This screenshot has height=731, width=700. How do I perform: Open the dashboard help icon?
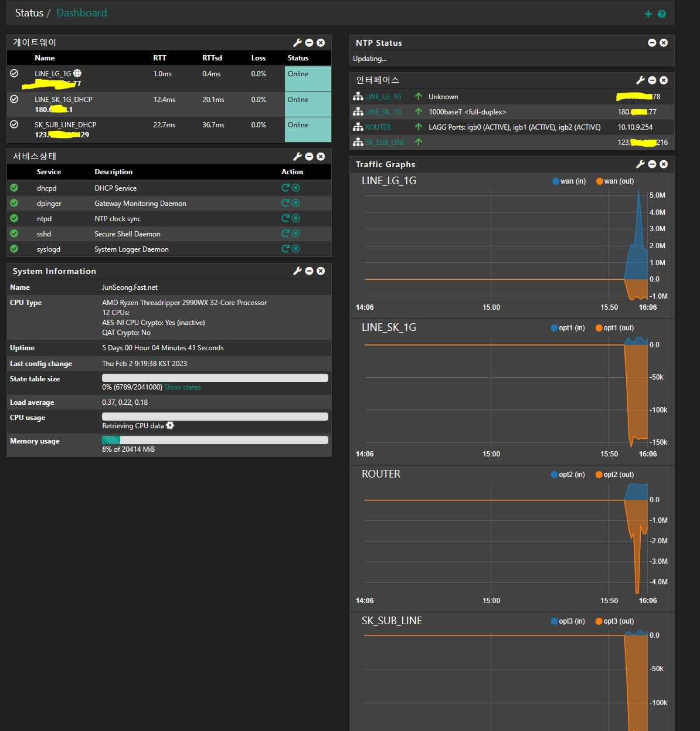point(662,14)
